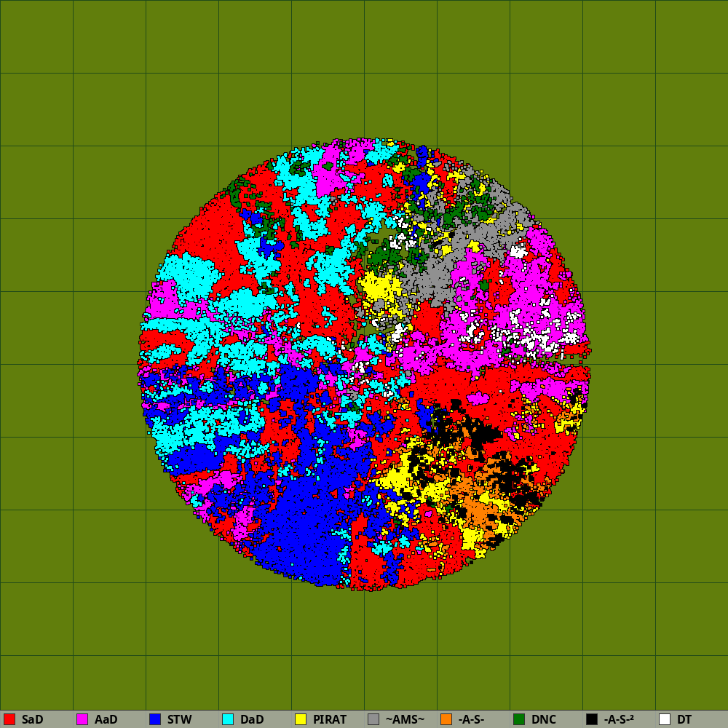The height and width of the screenshot is (728, 728).
Task: Click the red SaD legend swatch
Action: [x=9, y=719]
